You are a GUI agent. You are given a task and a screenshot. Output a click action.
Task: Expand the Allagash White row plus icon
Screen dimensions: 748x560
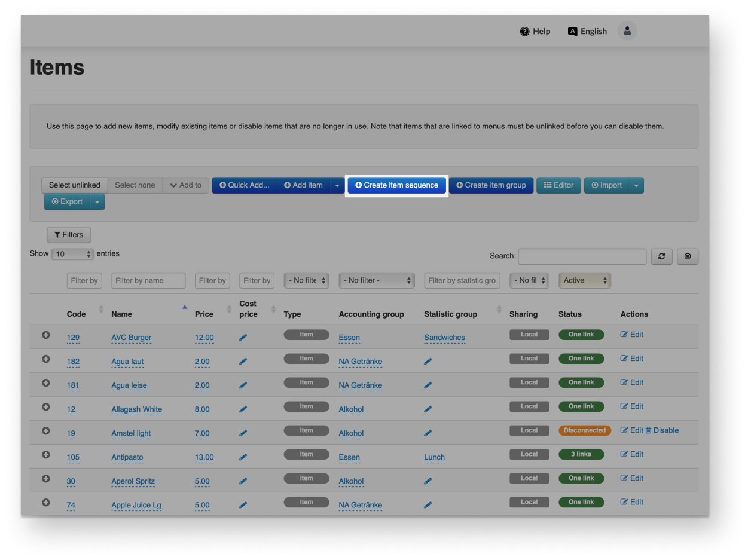(45, 406)
